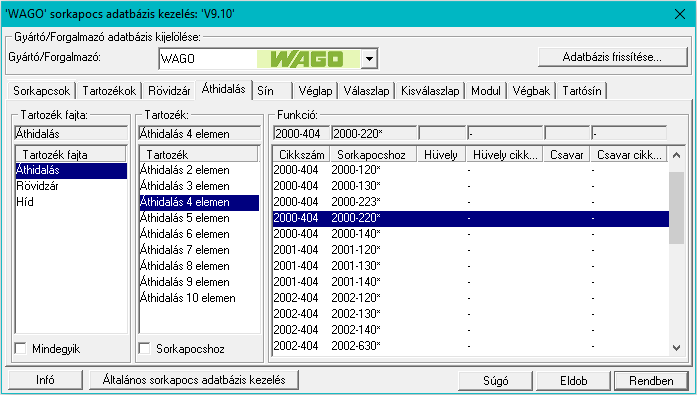Confirm with the Rendben button
The image size is (697, 395).
[x=651, y=381]
